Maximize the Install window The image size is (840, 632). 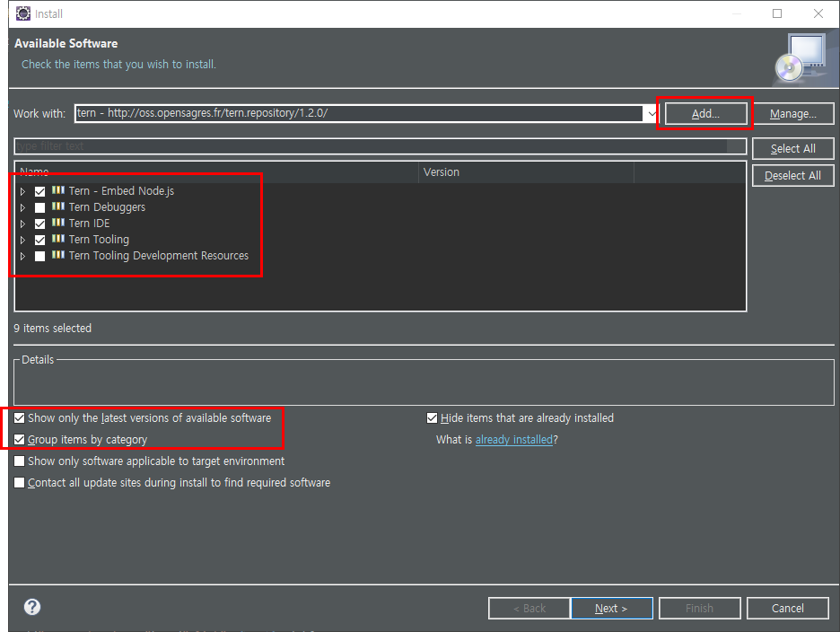(x=777, y=13)
